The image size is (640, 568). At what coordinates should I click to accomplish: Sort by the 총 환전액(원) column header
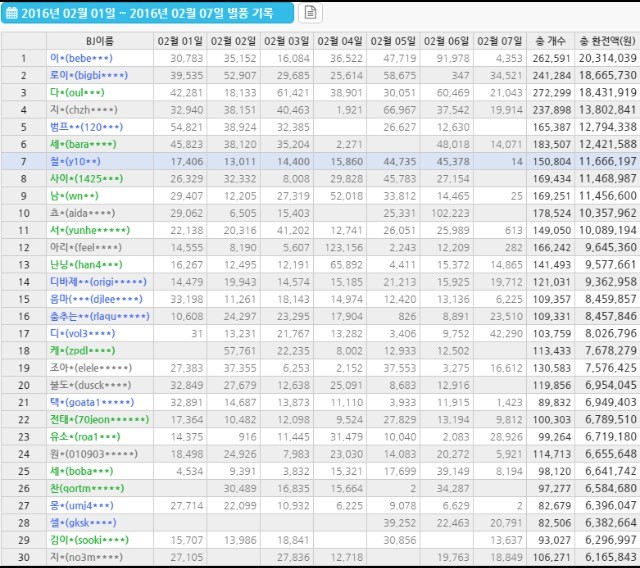pyautogui.click(x=607, y=41)
